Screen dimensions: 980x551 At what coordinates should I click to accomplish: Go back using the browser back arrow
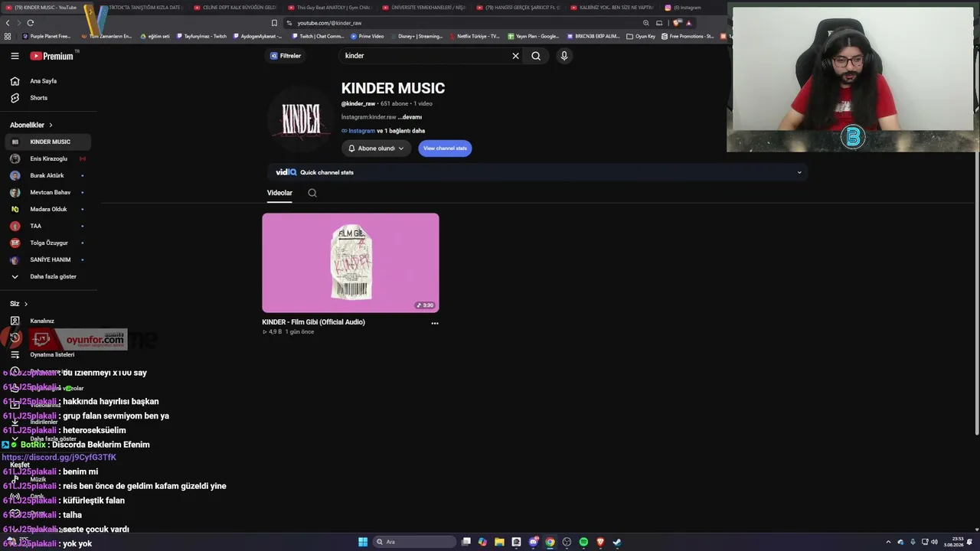tap(8, 23)
